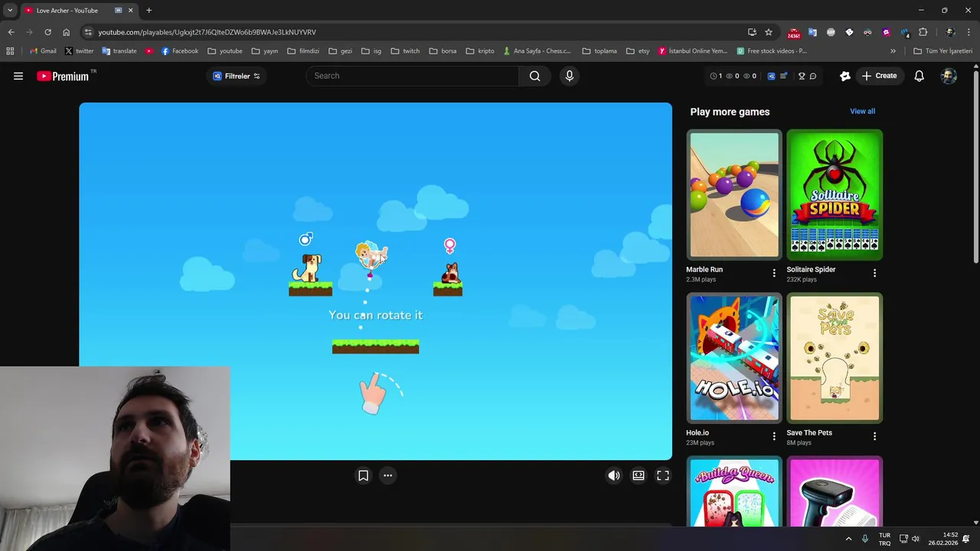Open the twitch bookmarks folder

[405, 51]
